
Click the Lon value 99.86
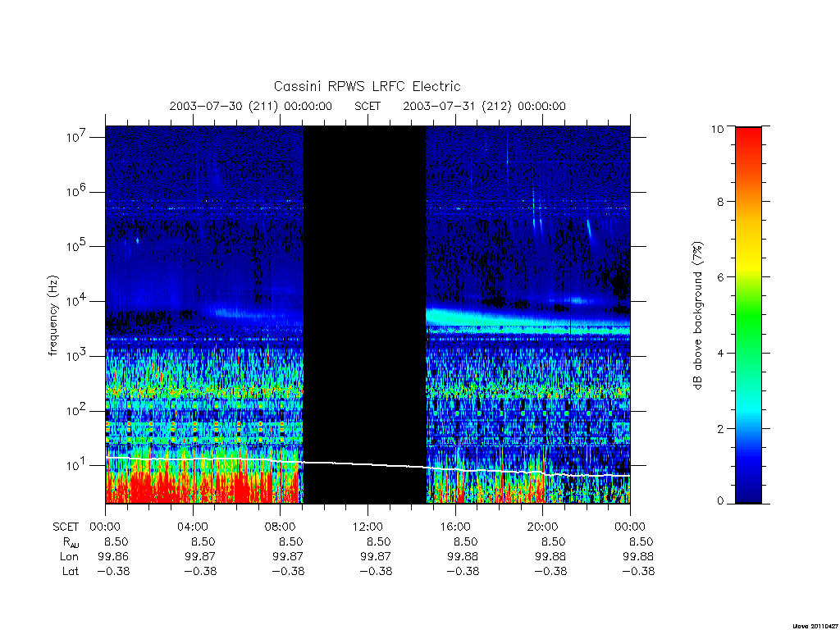pos(113,557)
